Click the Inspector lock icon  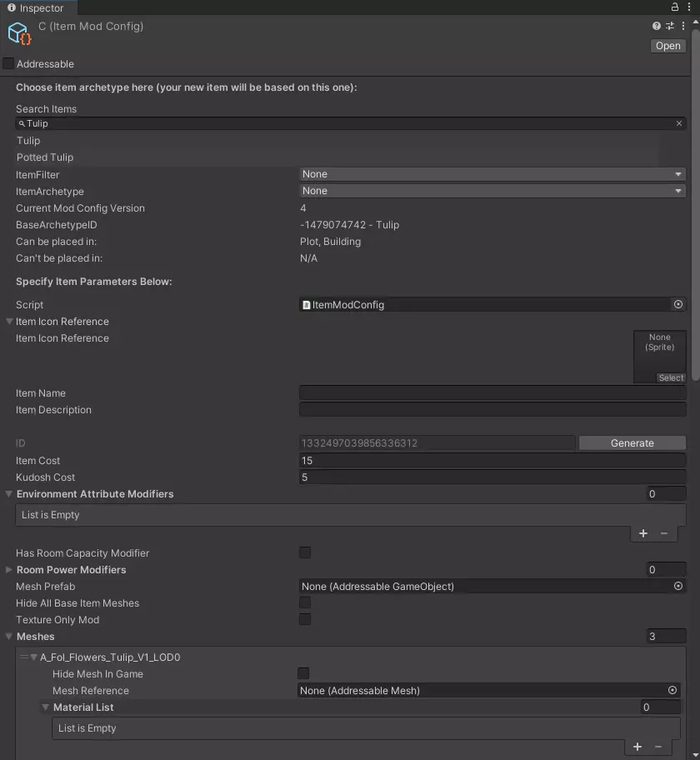(674, 7)
